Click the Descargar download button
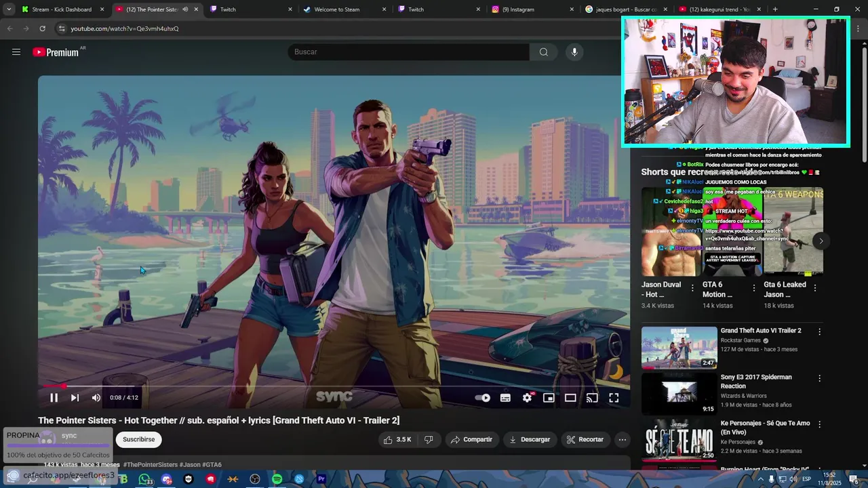This screenshot has width=868, height=488. [x=530, y=439]
